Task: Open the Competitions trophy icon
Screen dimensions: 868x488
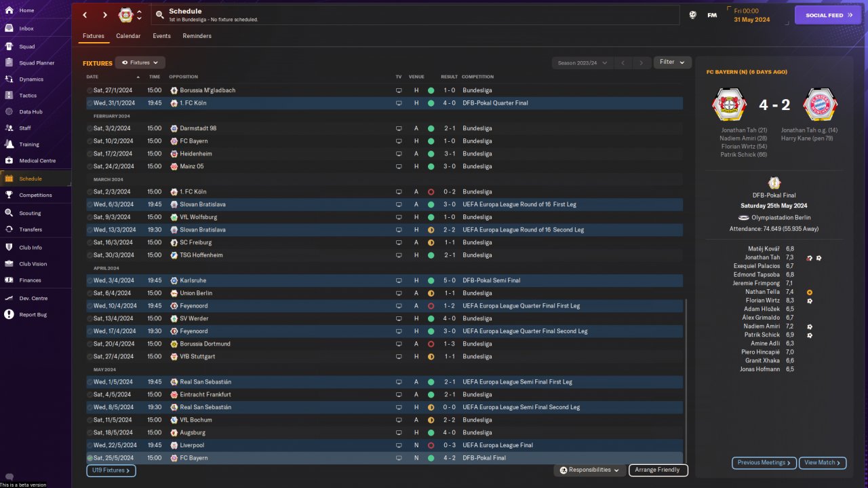Action: pyautogui.click(x=9, y=195)
